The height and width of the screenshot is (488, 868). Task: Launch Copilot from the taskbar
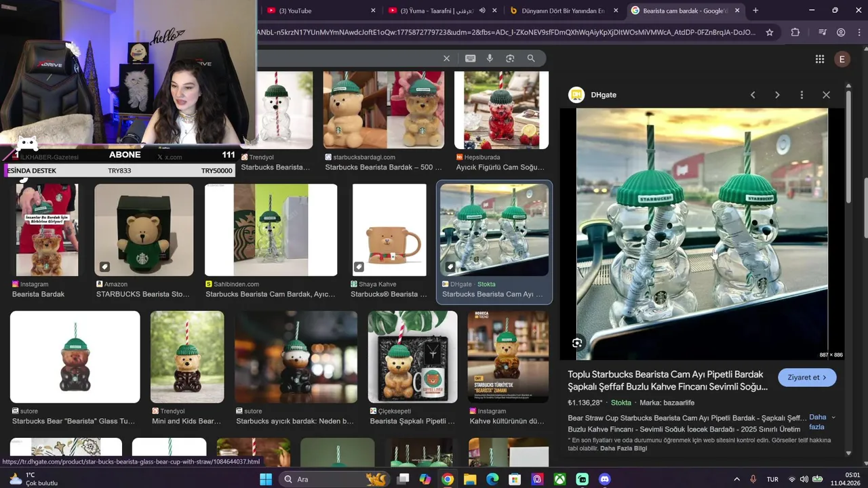point(425,479)
